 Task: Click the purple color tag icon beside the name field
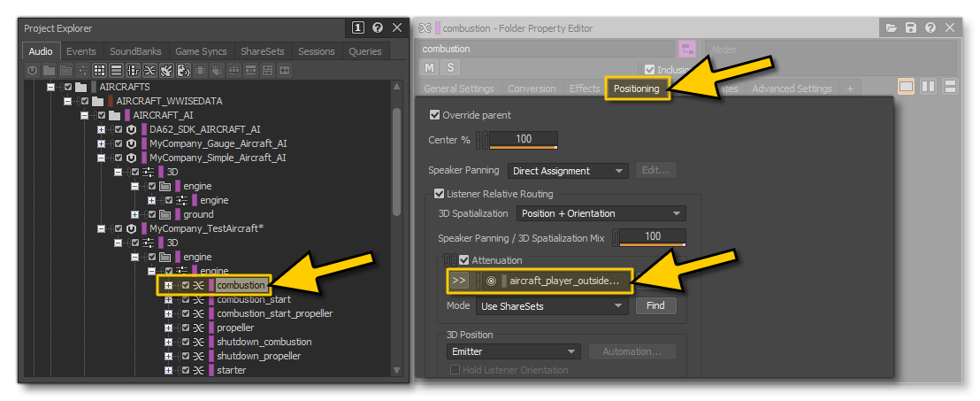coord(686,50)
